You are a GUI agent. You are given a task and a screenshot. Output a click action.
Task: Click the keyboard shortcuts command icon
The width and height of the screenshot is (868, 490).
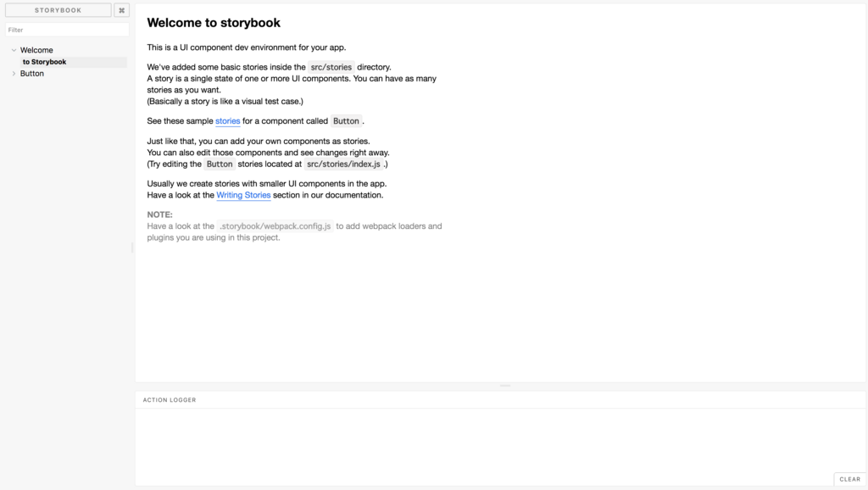click(122, 10)
